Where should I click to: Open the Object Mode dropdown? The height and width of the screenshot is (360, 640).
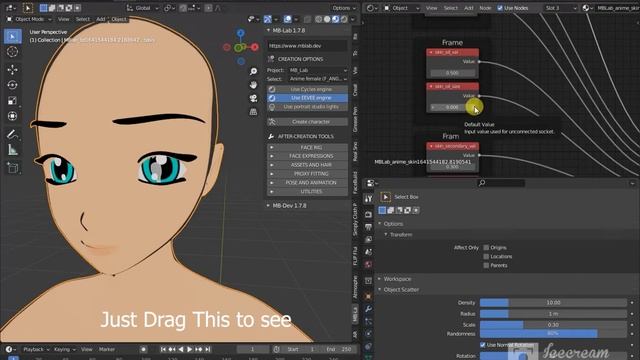click(x=29, y=19)
